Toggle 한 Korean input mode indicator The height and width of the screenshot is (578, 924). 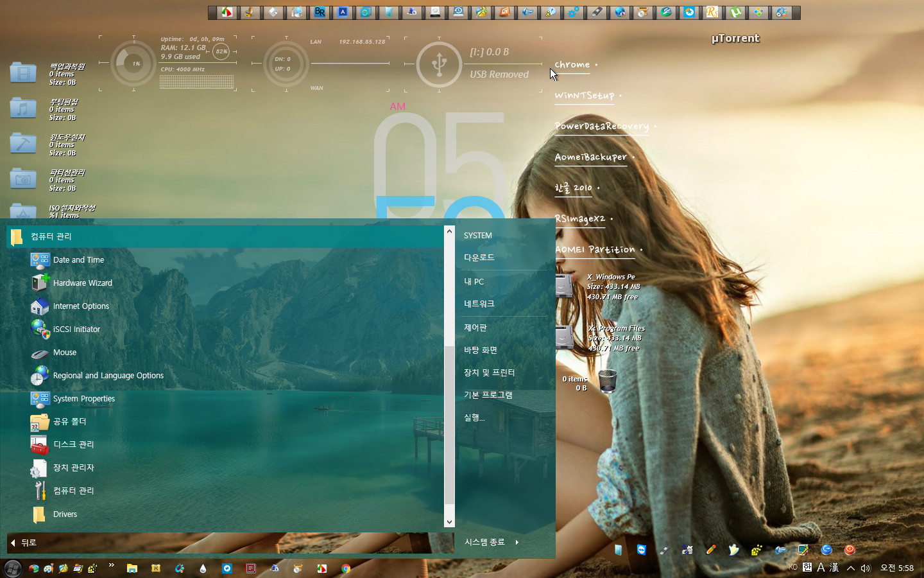click(x=807, y=568)
